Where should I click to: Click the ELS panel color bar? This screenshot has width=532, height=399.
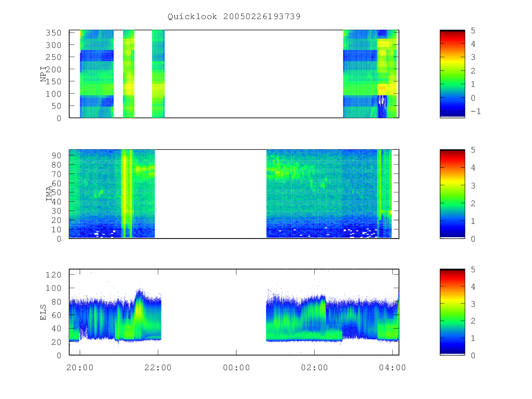click(x=452, y=312)
